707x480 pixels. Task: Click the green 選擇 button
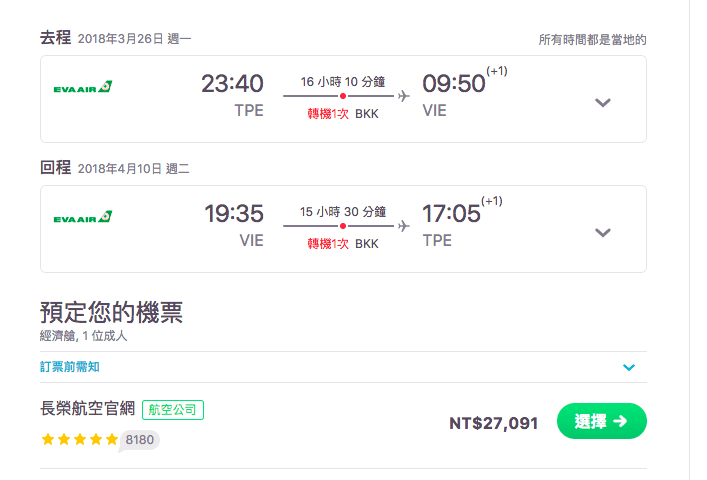[601, 421]
